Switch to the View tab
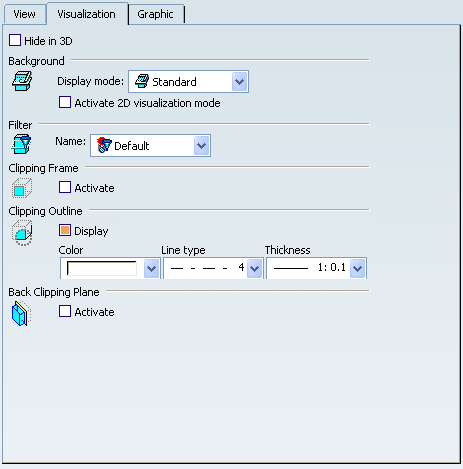This screenshot has width=463, height=469. click(x=24, y=14)
